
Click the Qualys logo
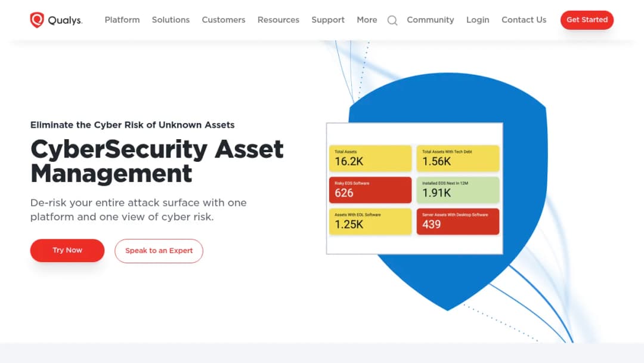tap(56, 20)
